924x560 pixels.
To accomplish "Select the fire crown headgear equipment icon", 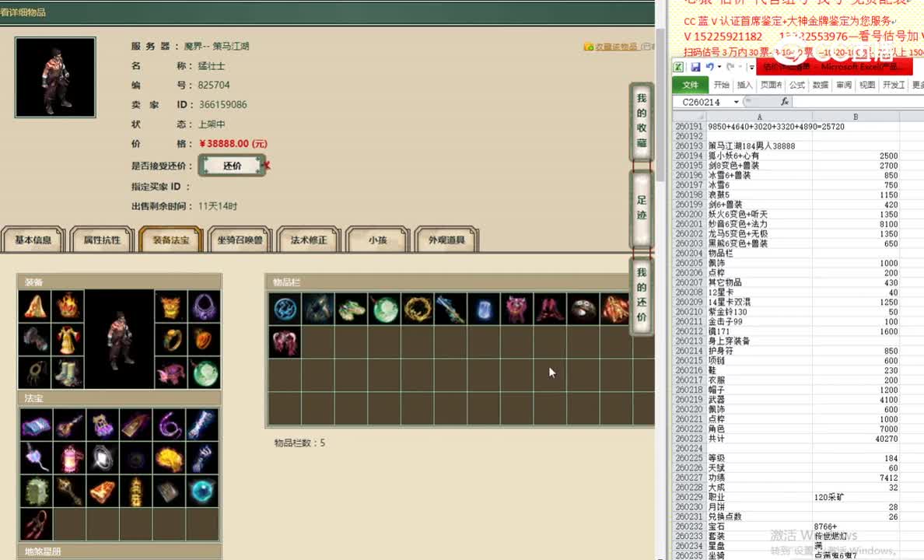I will pyautogui.click(x=68, y=306).
